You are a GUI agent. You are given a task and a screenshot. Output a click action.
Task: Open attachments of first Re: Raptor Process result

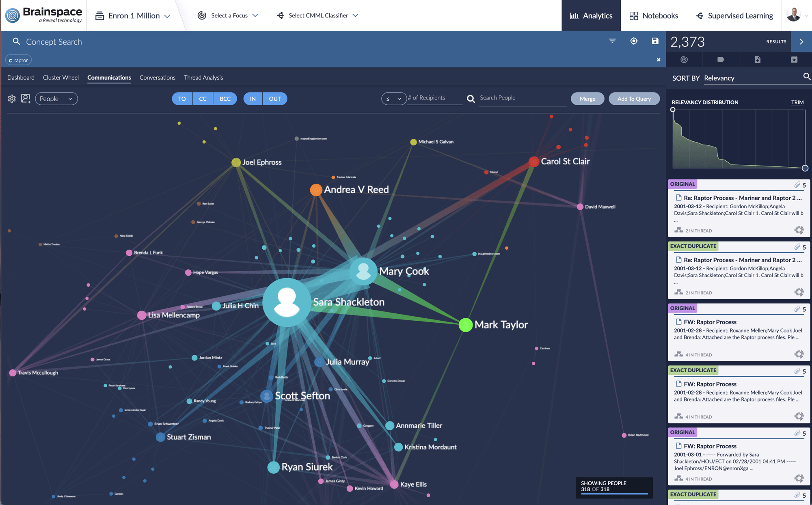tap(800, 185)
